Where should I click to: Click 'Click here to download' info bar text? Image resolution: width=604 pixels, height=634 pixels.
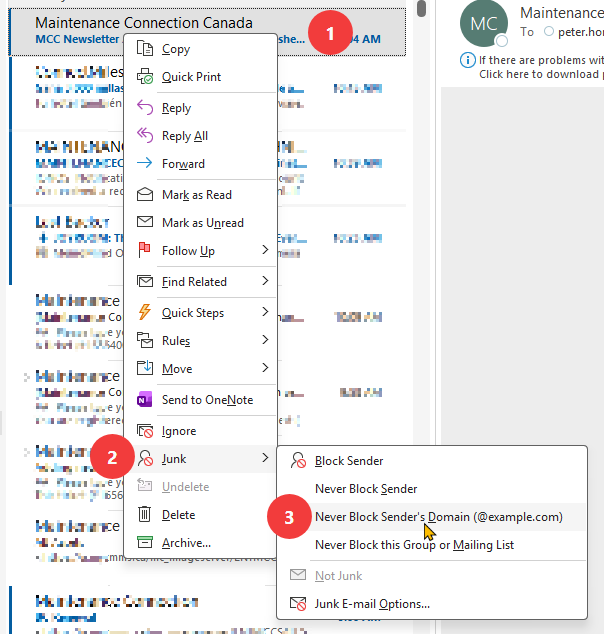click(x=541, y=74)
